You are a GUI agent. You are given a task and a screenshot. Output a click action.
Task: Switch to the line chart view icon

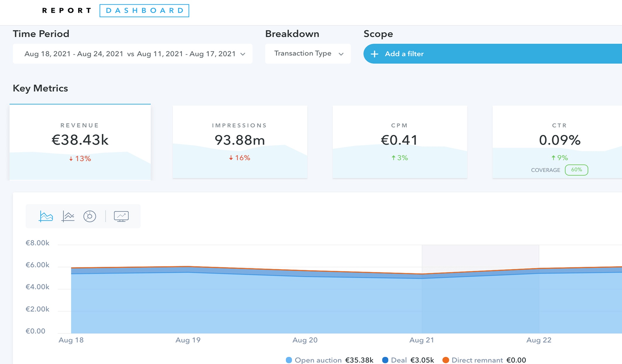(x=68, y=217)
